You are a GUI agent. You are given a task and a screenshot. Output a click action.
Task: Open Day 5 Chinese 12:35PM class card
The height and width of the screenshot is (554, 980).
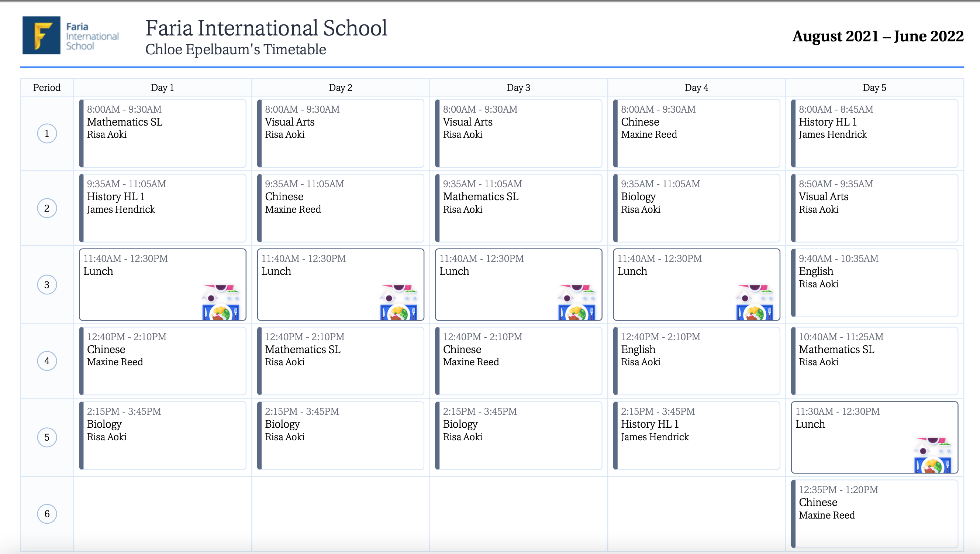coord(874,513)
